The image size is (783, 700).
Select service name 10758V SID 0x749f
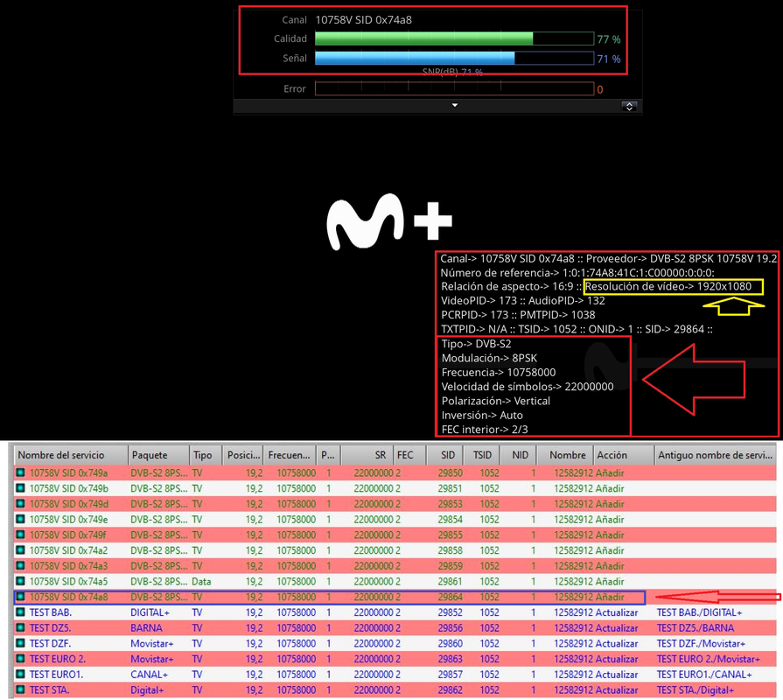coord(68,535)
